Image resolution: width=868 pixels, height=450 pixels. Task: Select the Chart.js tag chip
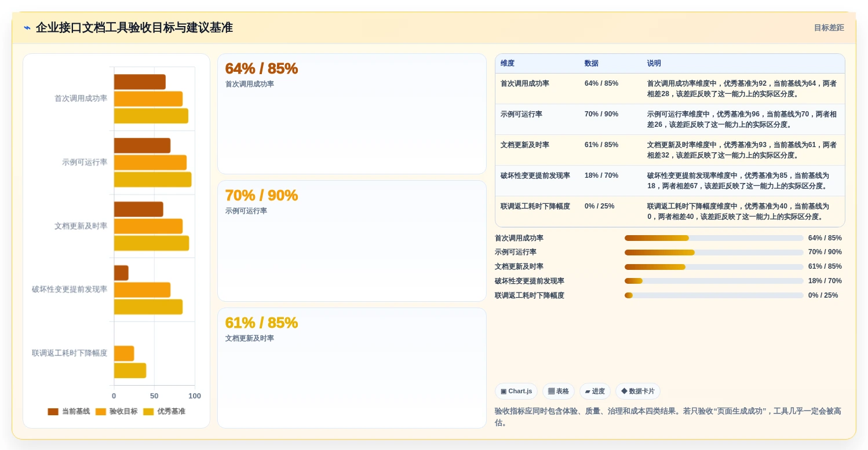pos(516,392)
